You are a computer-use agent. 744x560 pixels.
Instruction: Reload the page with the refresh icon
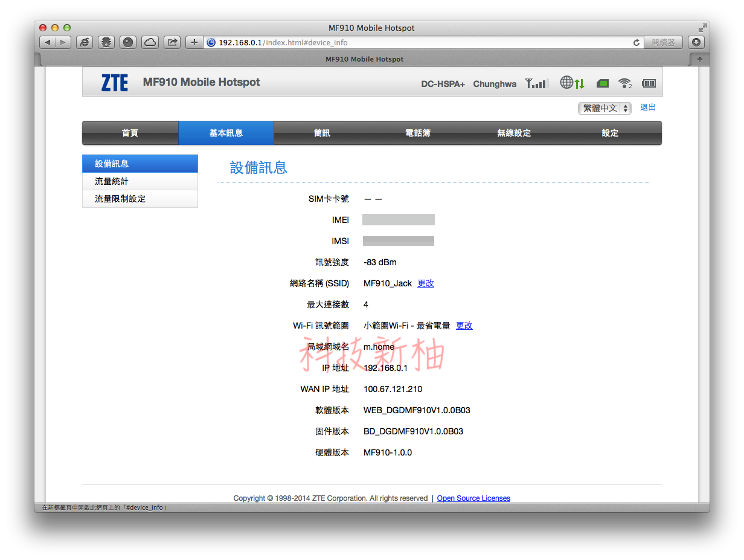point(636,42)
